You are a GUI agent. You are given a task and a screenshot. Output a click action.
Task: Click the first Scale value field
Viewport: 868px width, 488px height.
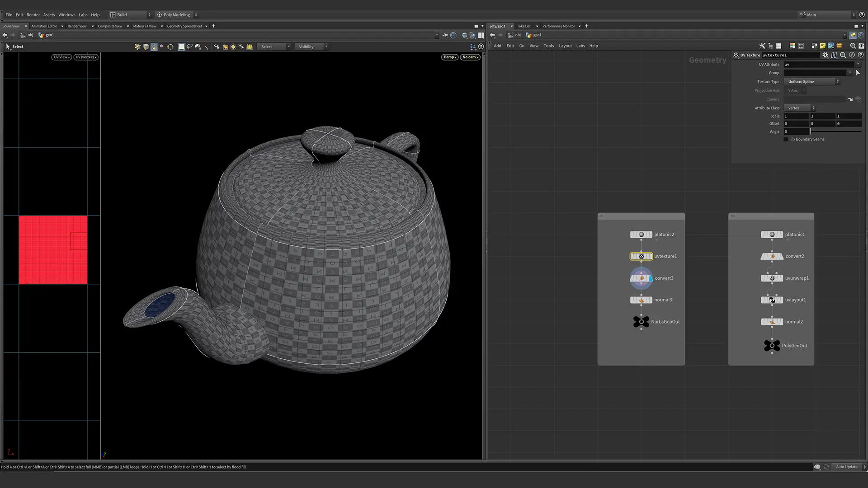tap(796, 116)
